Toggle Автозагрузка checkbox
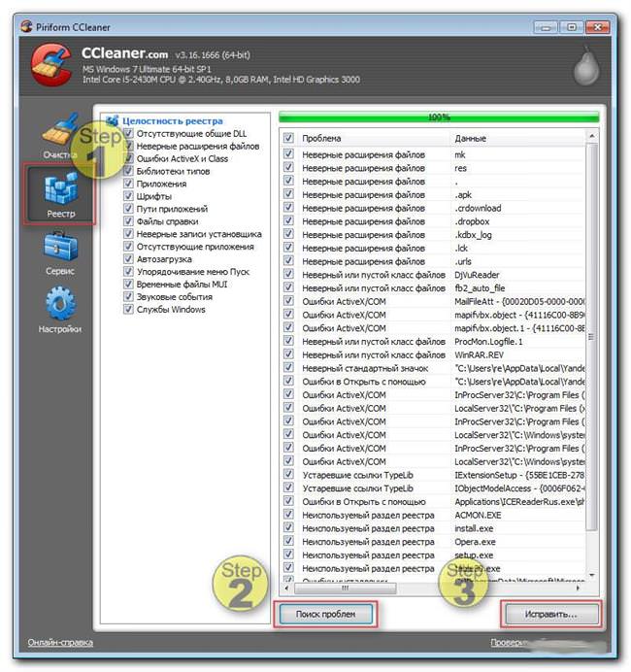631x672 pixels. 128,259
